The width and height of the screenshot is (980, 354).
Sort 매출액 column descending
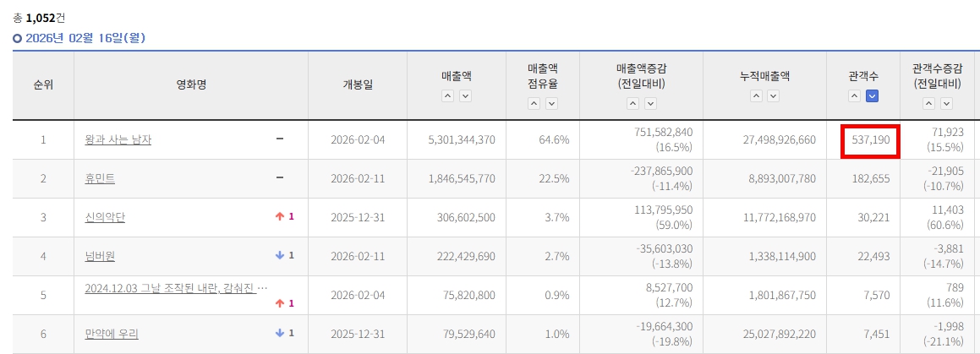click(465, 96)
